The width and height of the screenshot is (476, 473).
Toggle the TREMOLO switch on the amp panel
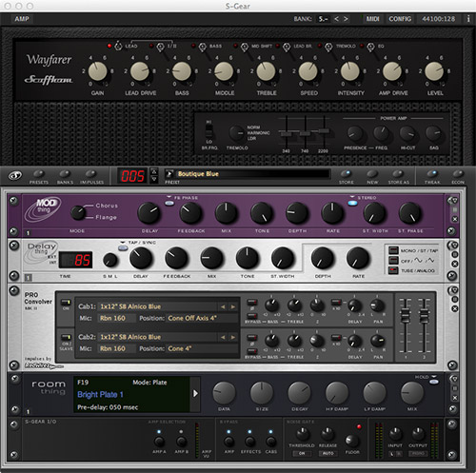328,47
